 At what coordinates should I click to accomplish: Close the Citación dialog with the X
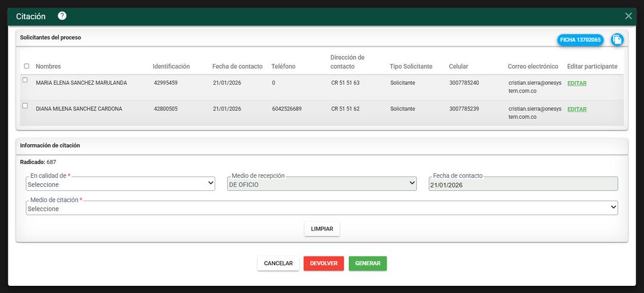628,16
